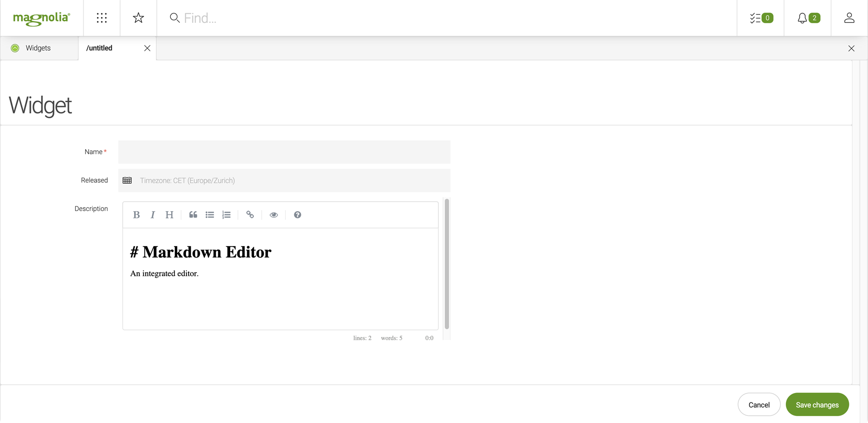The width and height of the screenshot is (868, 423).
Task: Close the /untitled tab
Action: (x=147, y=48)
